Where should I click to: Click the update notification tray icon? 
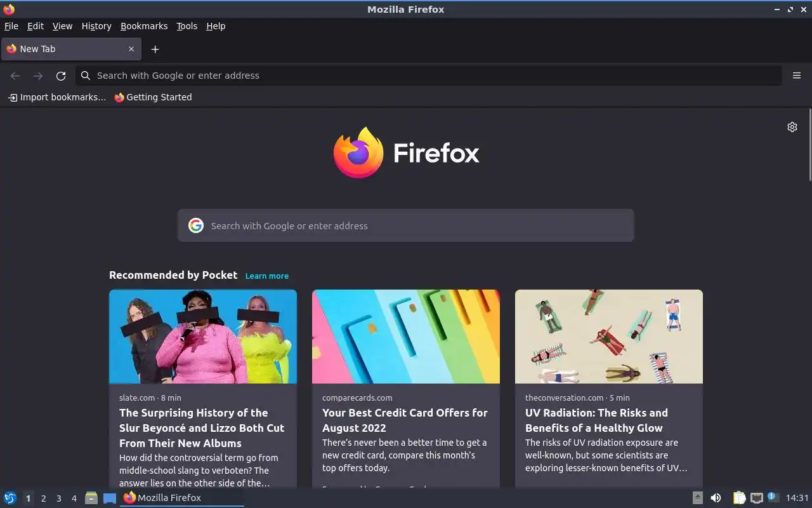[x=773, y=497]
